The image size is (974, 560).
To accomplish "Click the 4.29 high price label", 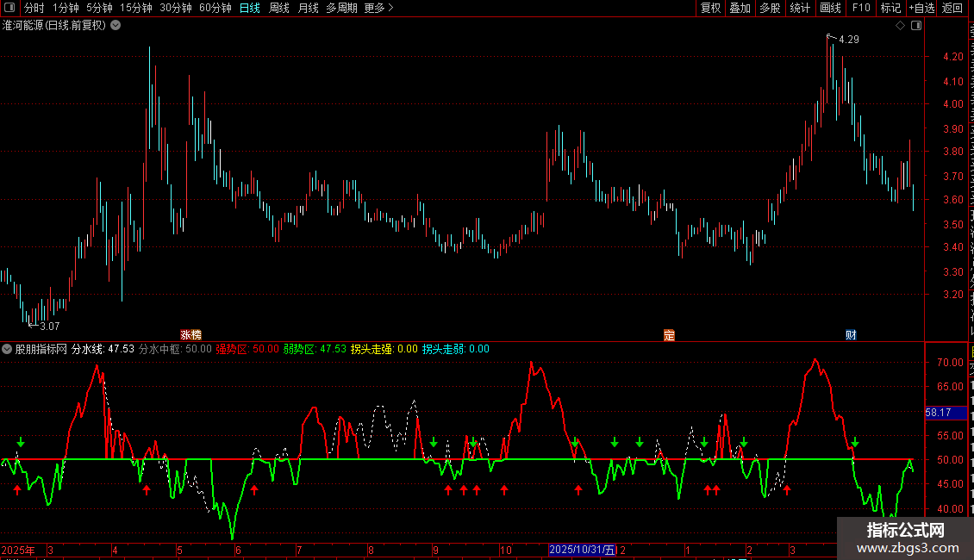I will coord(848,39).
